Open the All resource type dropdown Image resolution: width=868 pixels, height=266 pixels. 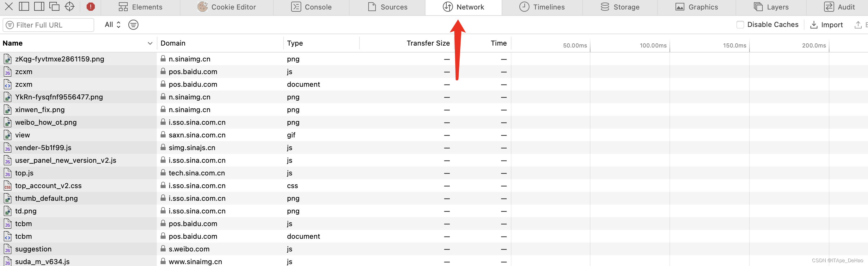113,25
